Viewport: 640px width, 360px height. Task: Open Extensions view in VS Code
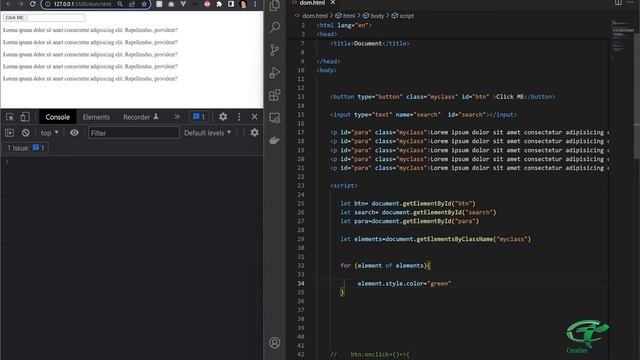click(275, 95)
